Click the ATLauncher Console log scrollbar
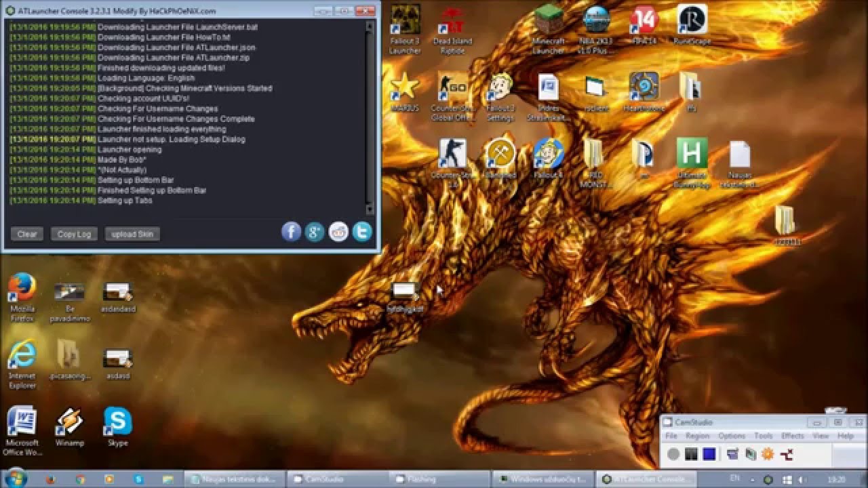Viewport: 868px width, 488px height. pyautogui.click(x=370, y=117)
